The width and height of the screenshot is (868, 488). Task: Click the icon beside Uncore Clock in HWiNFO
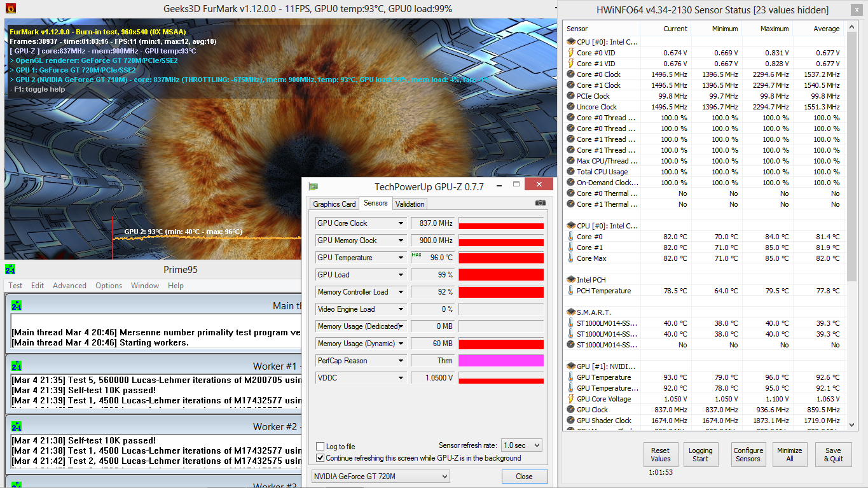coord(570,107)
